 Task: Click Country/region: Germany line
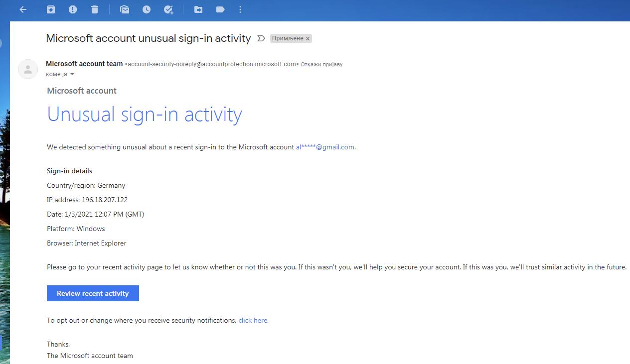86,185
